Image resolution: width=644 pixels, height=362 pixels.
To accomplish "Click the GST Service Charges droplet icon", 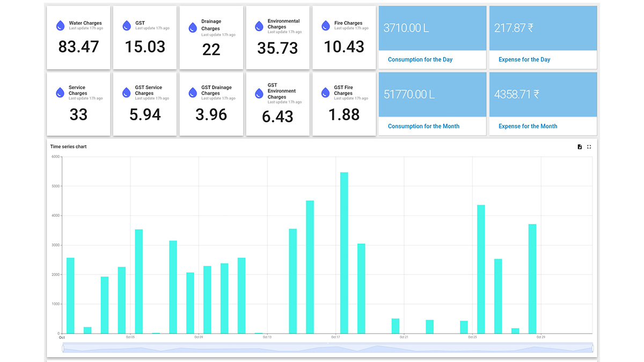I will pos(127,92).
